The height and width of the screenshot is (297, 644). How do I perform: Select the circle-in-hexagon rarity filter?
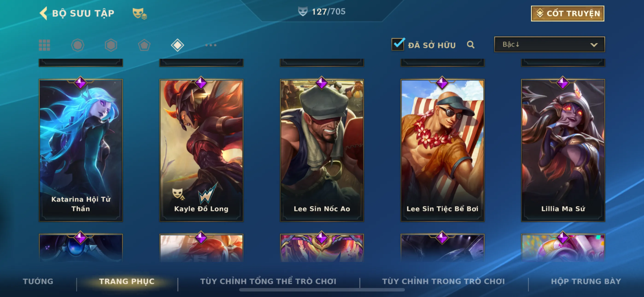[77, 45]
